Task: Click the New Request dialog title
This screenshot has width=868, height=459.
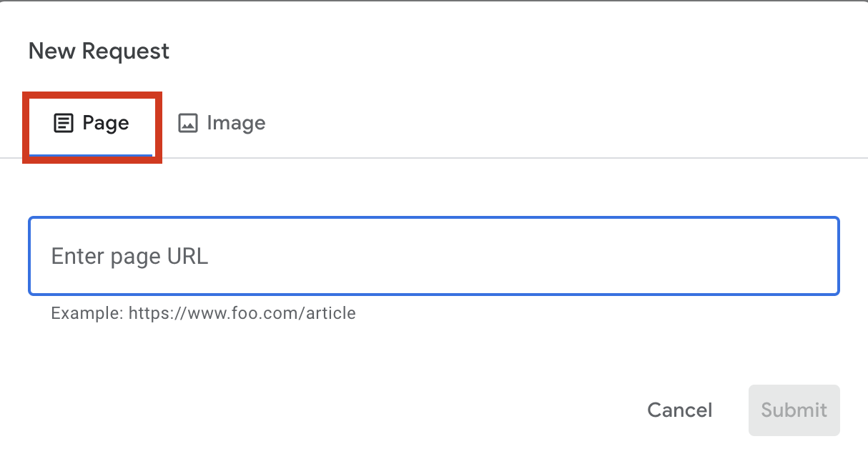Action: tap(99, 51)
